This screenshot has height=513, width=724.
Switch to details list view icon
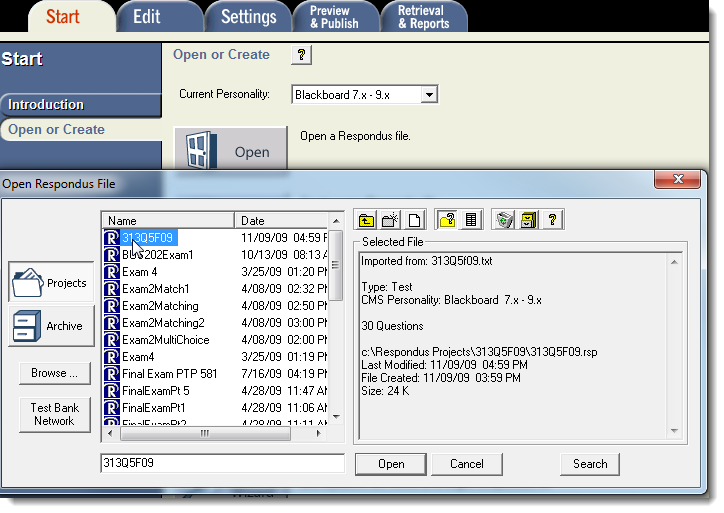coord(471,220)
